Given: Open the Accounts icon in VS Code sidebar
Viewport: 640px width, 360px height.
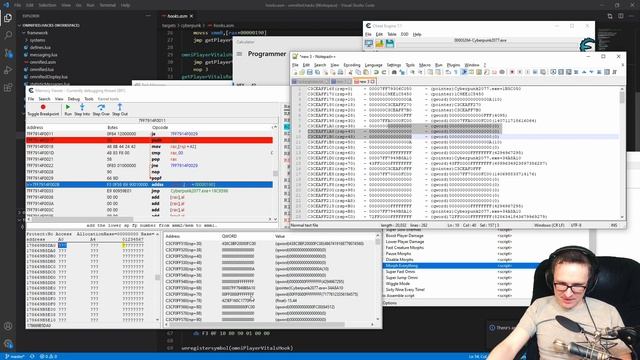Looking at the screenshot, I should click(x=8, y=326).
